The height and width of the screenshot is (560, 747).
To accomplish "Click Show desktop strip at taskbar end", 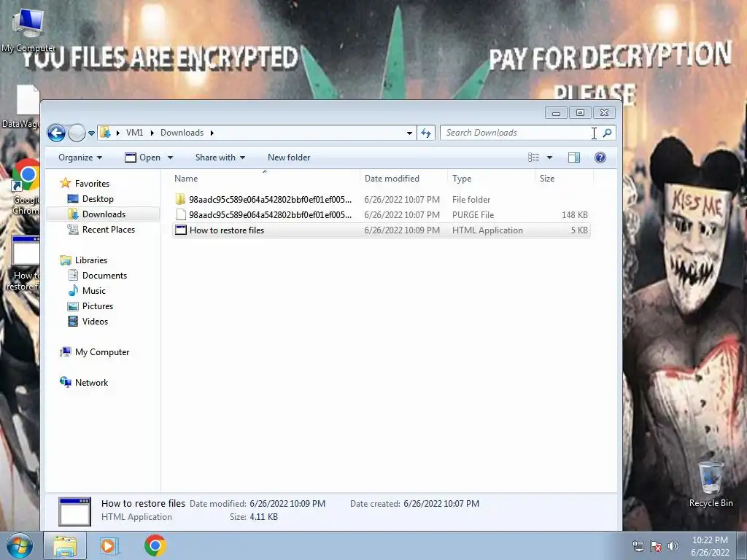I will click(x=743, y=545).
